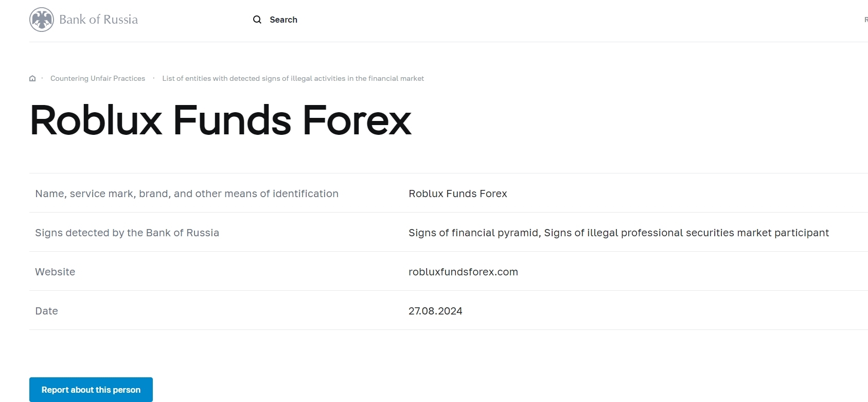Click the breadcrumb arrow after the home icon
Viewport: 868px width, 402px height.
pyautogui.click(x=42, y=78)
